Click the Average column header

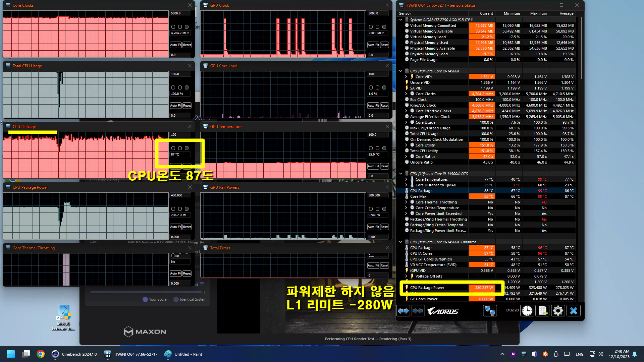[562, 13]
